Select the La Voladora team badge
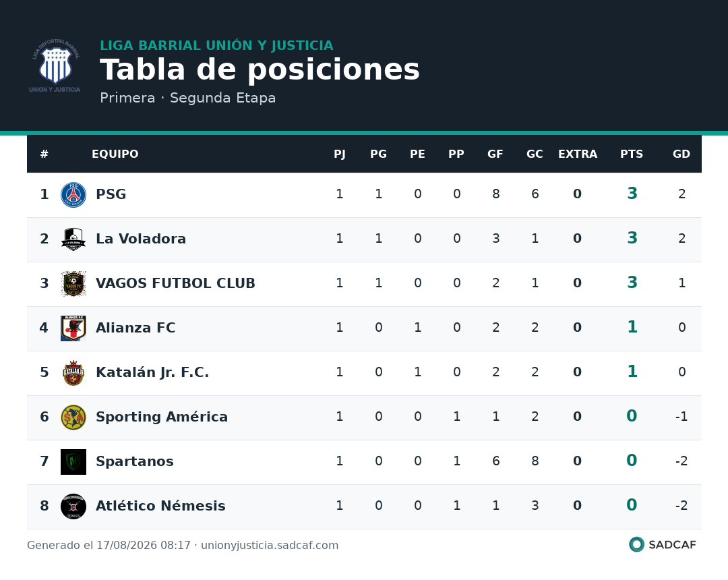This screenshot has height=580, width=728. [x=73, y=239]
